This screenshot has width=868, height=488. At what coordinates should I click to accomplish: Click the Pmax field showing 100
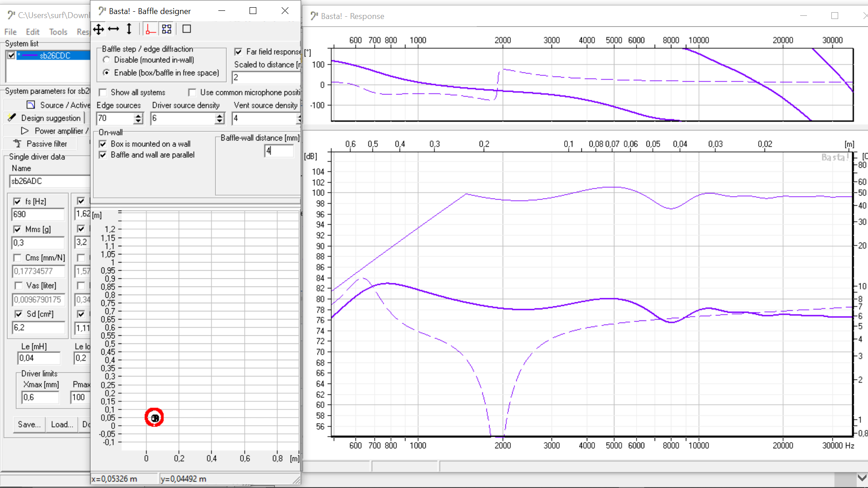(80, 398)
